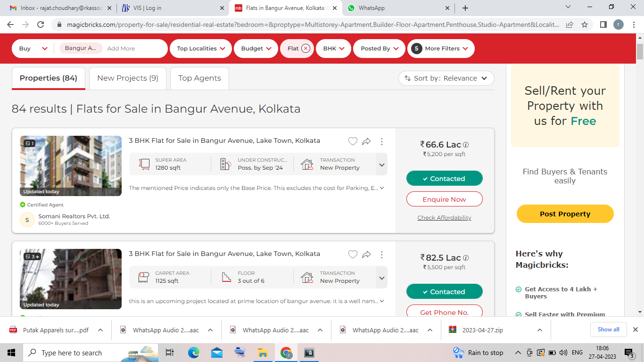Share the 66.6 Lac flat listing

coord(366,141)
